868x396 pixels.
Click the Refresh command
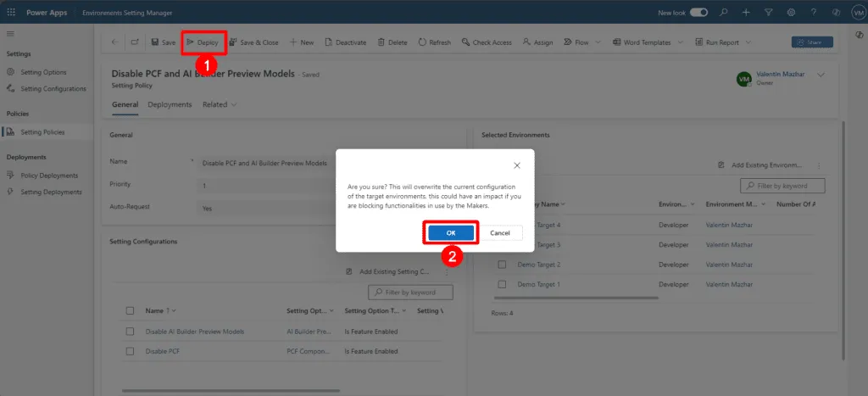[435, 42]
